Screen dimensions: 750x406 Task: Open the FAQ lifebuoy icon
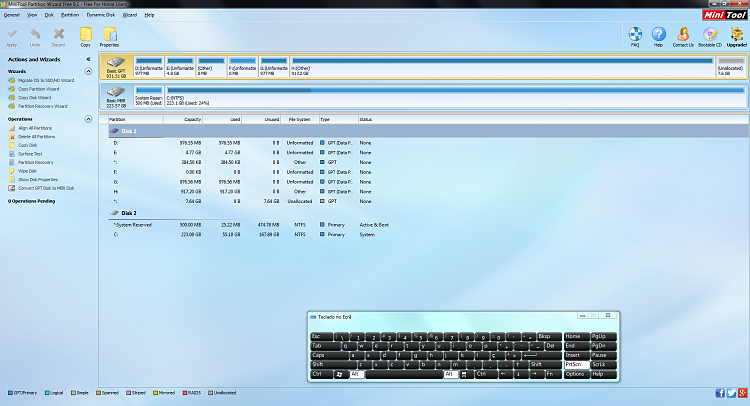[x=635, y=37]
